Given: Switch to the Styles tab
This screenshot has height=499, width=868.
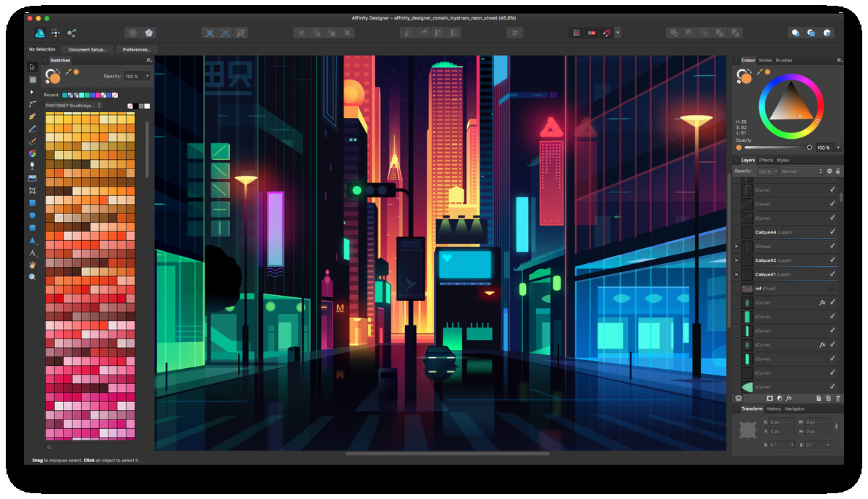Looking at the screenshot, I should click(783, 160).
